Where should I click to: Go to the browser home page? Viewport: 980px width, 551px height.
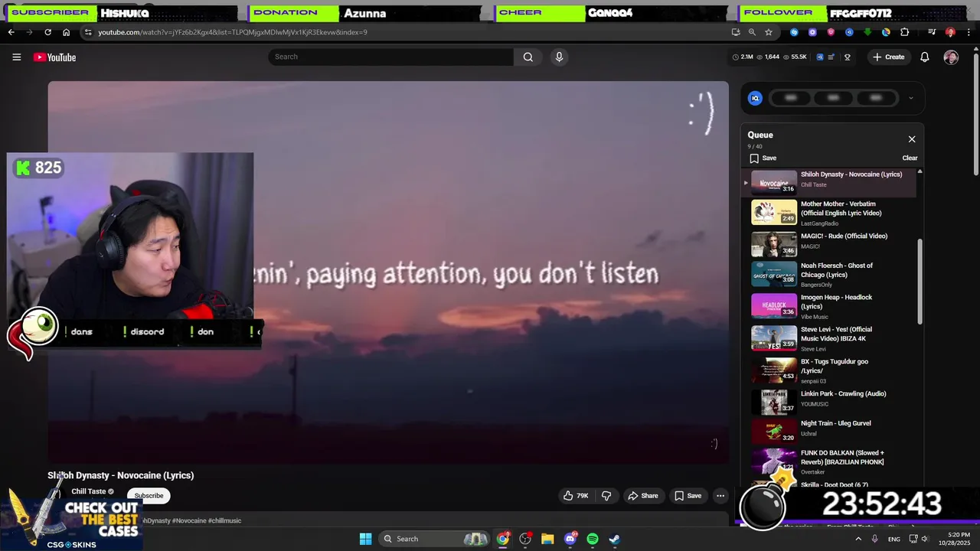66,32
